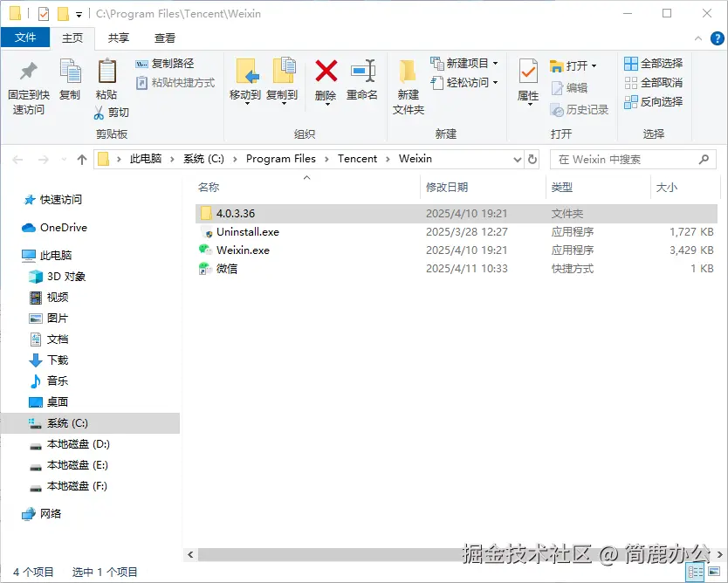728x583 pixels.
Task: Open the 打开 dropdown in ribbon
Action: coord(573,65)
